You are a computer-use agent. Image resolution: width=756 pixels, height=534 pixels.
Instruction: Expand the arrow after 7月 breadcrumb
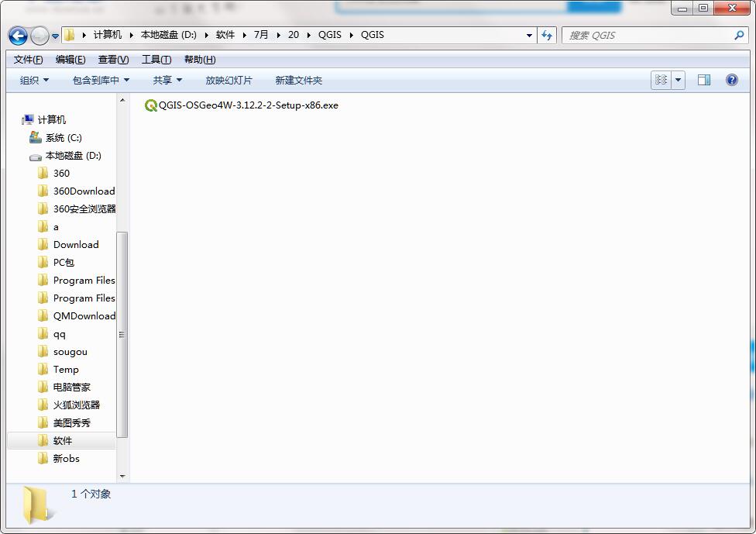tap(278, 35)
